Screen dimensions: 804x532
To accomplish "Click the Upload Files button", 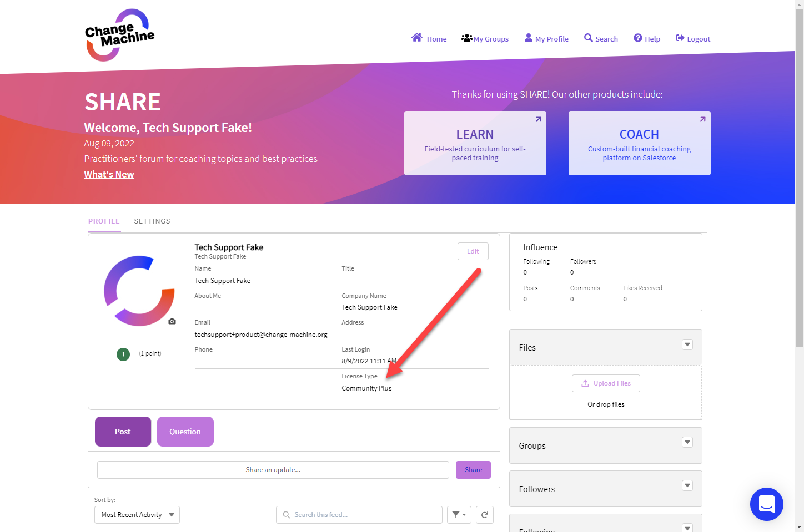I will click(606, 383).
